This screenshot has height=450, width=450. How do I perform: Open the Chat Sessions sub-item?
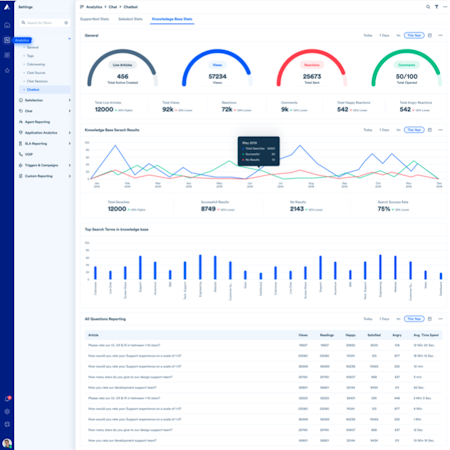37,81
